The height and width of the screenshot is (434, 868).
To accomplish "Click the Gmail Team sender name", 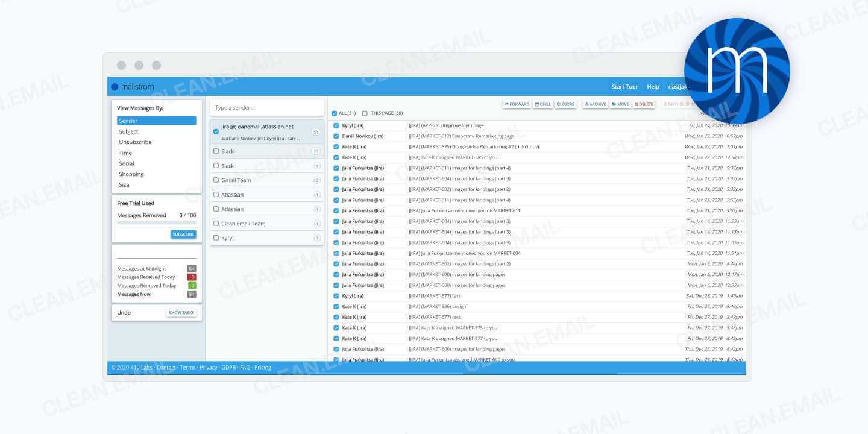I will (236, 180).
